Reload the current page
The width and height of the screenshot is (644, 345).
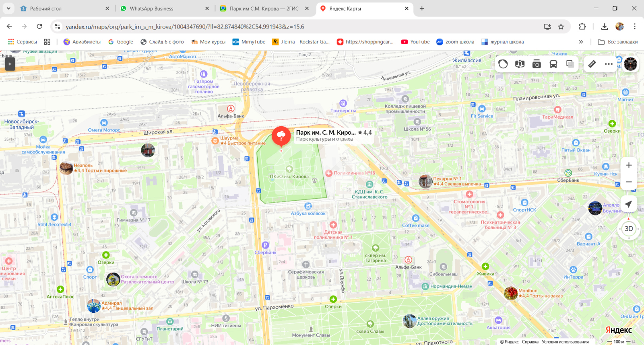click(x=39, y=27)
